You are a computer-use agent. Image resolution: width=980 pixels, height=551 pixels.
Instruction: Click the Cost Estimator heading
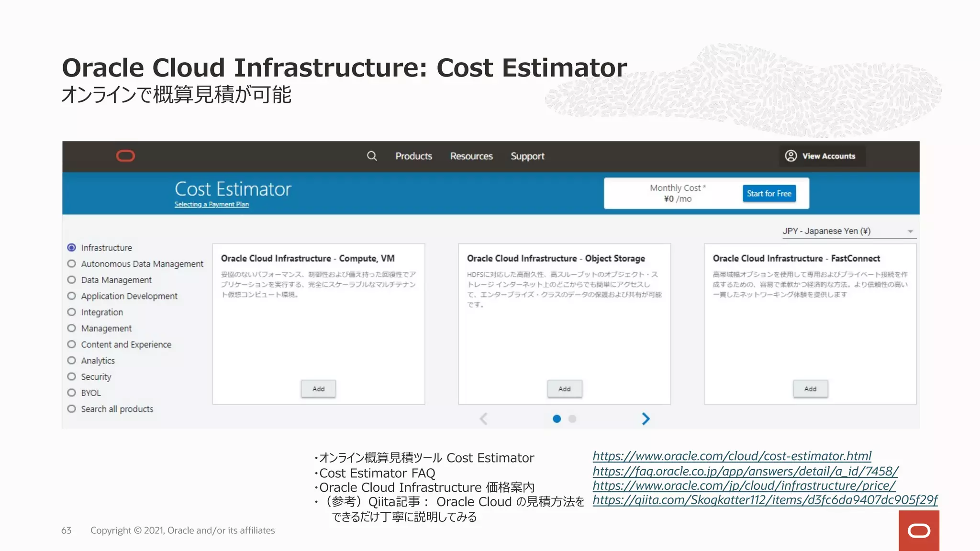pos(233,189)
